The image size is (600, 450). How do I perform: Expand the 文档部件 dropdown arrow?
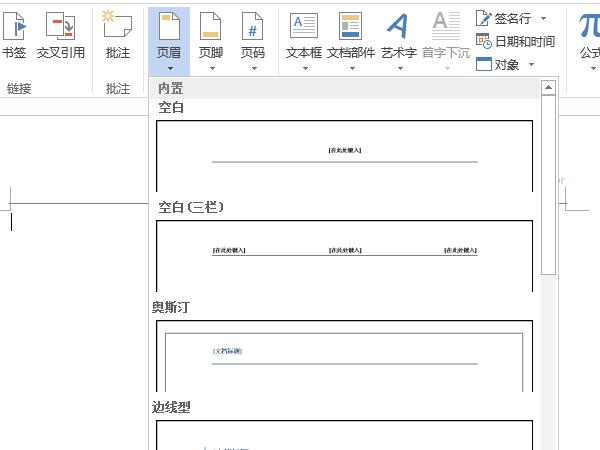pos(352,68)
